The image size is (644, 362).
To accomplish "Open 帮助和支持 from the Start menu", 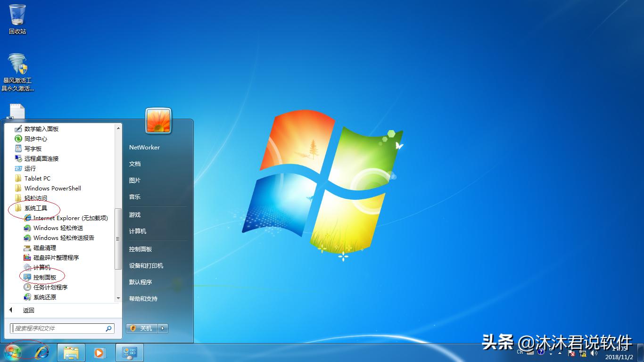I will coord(142,298).
